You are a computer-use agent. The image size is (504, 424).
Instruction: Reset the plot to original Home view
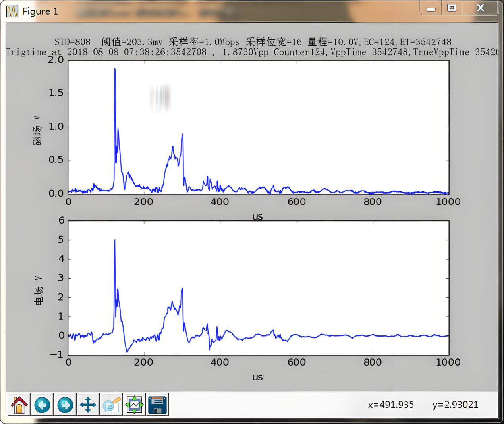[x=19, y=405]
